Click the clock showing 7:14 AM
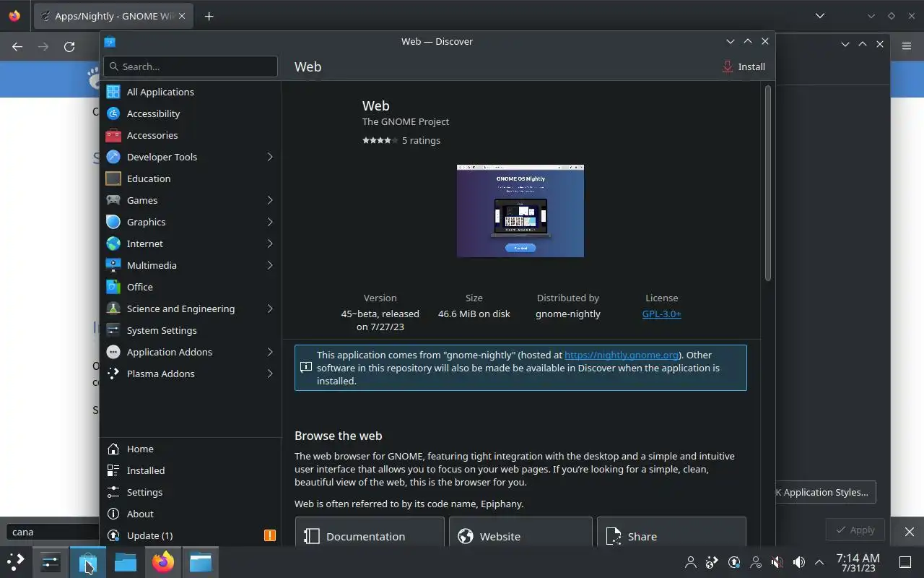 point(858,562)
